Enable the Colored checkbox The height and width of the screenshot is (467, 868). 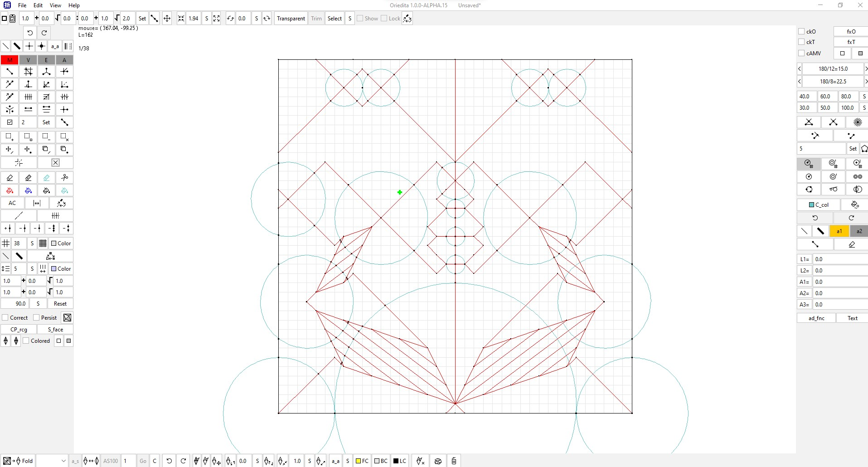tap(26, 341)
